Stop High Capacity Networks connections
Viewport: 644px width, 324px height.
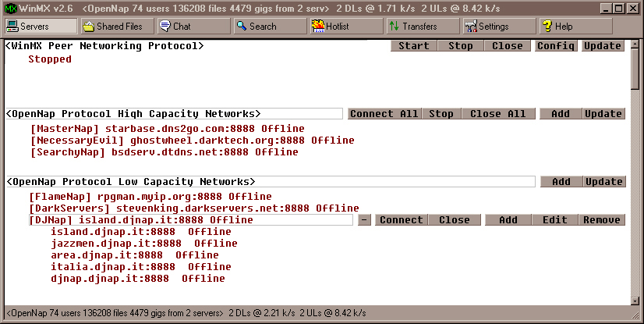(441, 114)
